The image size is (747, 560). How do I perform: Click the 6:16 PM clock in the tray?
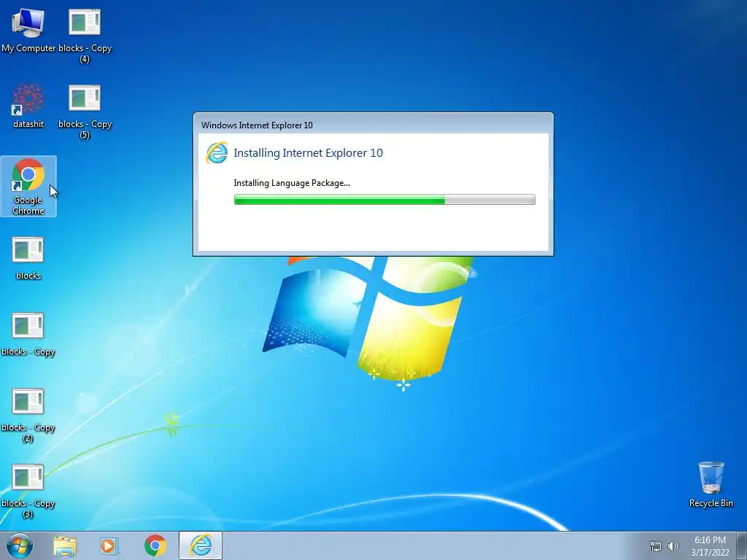710,546
